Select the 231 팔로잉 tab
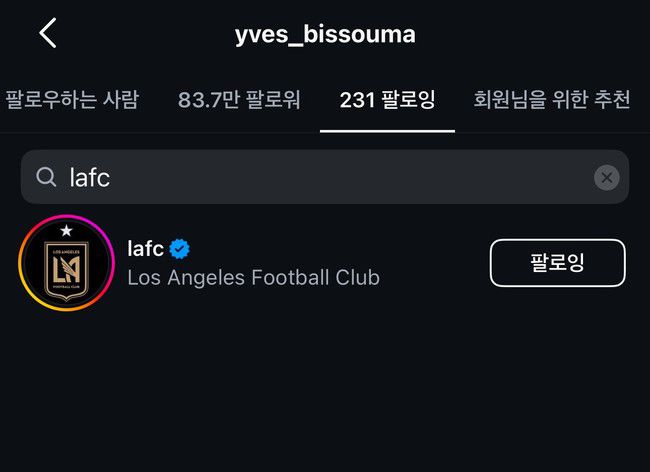 click(387, 100)
